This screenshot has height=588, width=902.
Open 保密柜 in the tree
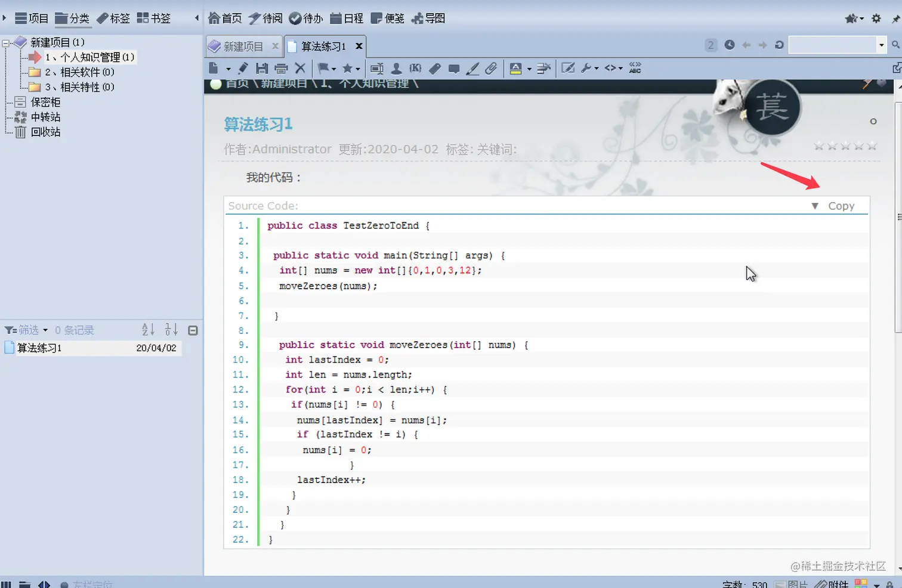click(x=45, y=102)
